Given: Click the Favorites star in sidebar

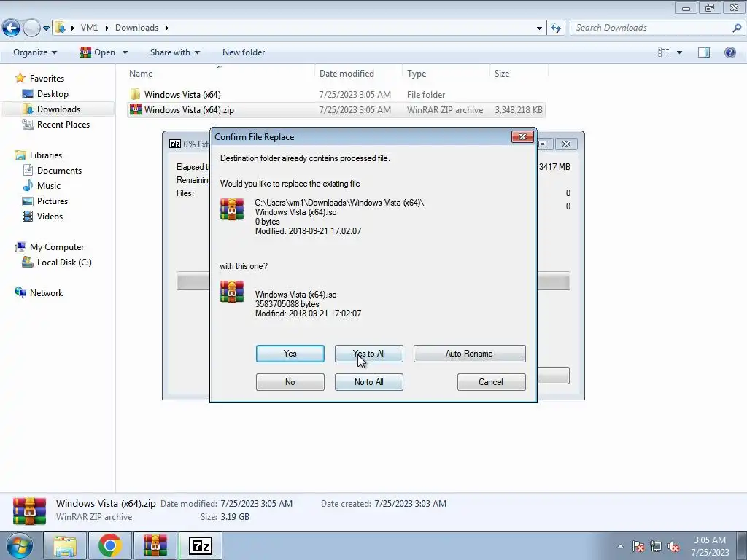Looking at the screenshot, I should tap(20, 78).
